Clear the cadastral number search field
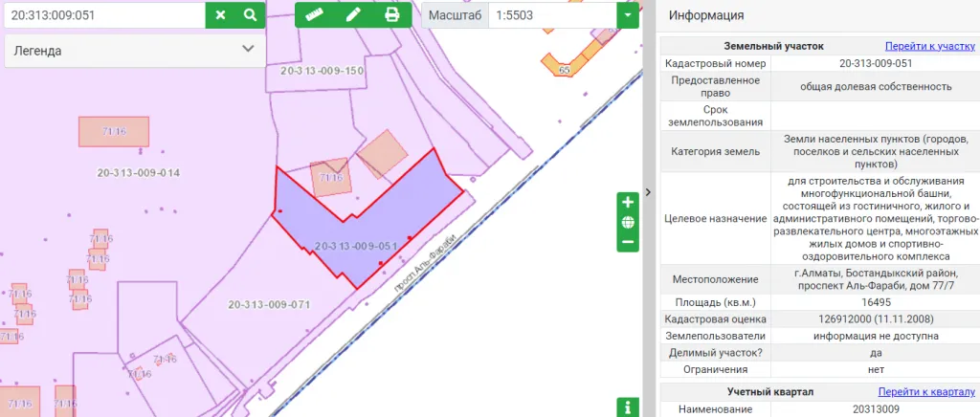Viewport: 980px width, 417px height. (x=220, y=15)
